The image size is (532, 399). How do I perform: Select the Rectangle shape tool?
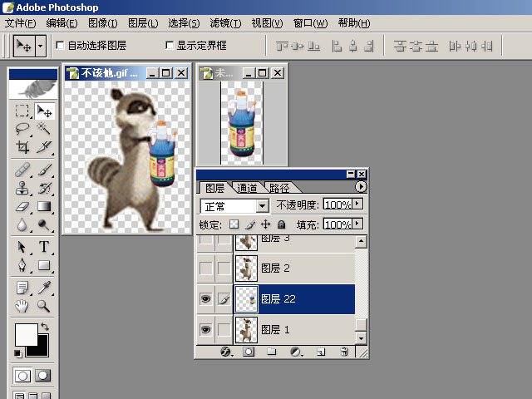(44, 265)
